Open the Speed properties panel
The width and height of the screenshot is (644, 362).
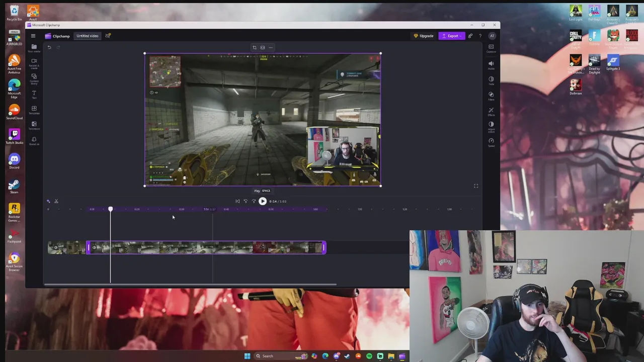[491, 142]
